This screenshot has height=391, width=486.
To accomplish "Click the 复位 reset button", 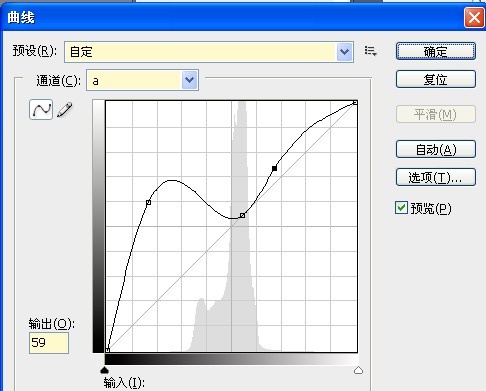I will [435, 79].
